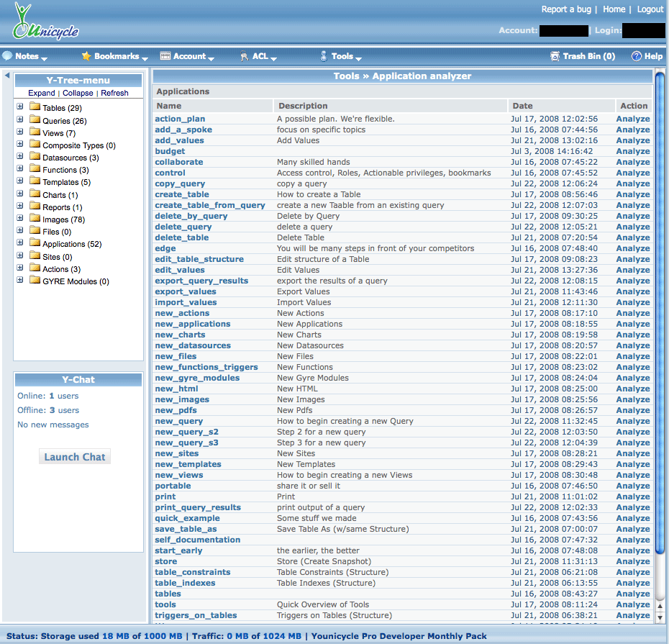669x644 pixels.
Task: Expand the Templates tree node
Action: 20,181
